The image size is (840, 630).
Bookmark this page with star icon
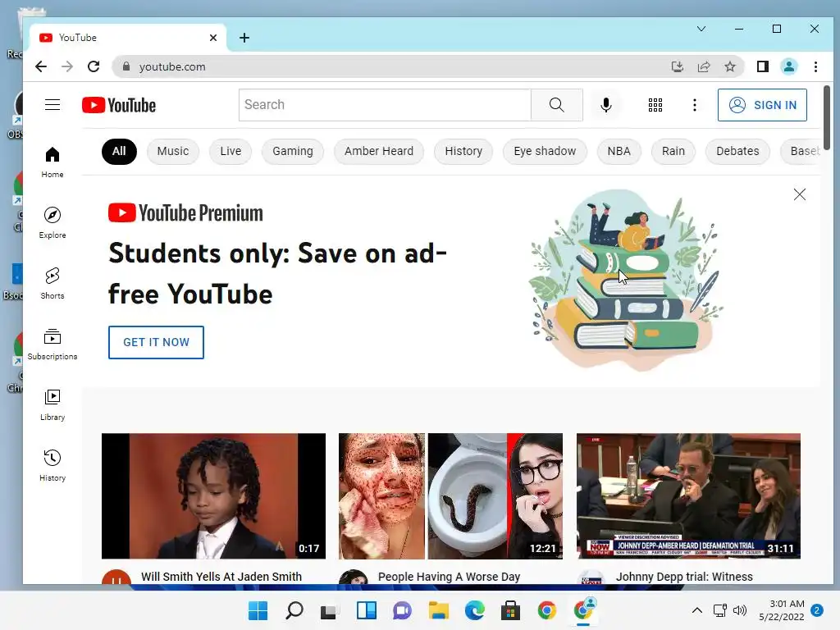tap(729, 66)
